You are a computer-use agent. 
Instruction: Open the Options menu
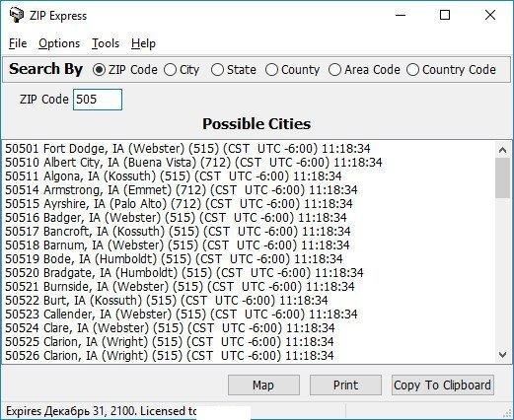[x=59, y=43]
